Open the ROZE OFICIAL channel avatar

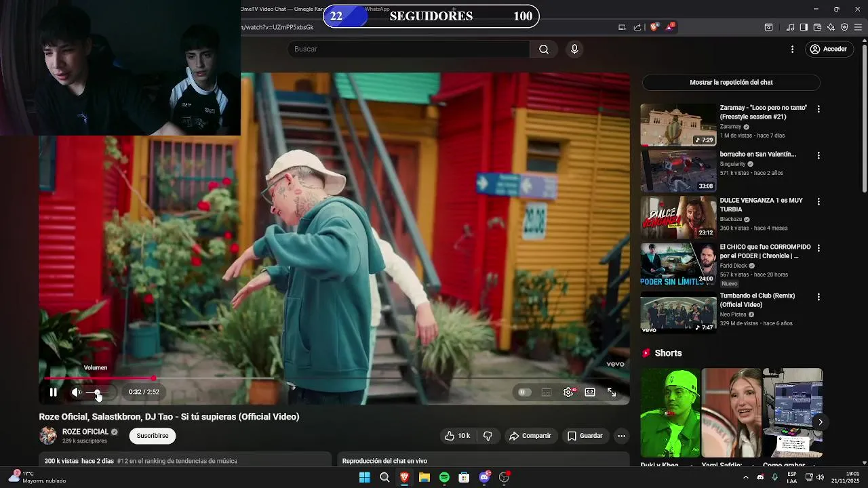(x=48, y=436)
